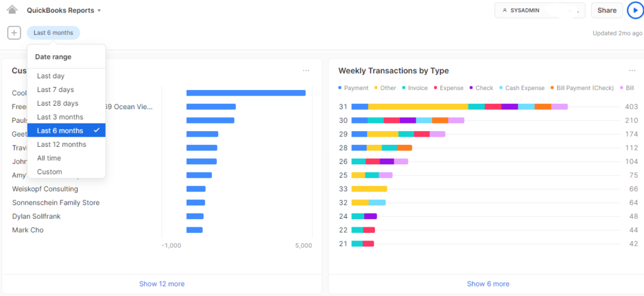Select All time date range
This screenshot has width=644, height=296.
pos(67,158)
